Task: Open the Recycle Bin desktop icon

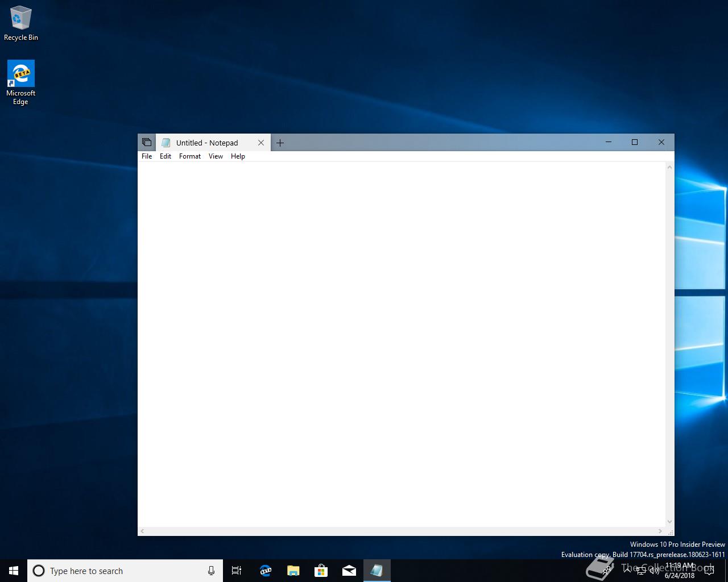Action: coord(21,23)
